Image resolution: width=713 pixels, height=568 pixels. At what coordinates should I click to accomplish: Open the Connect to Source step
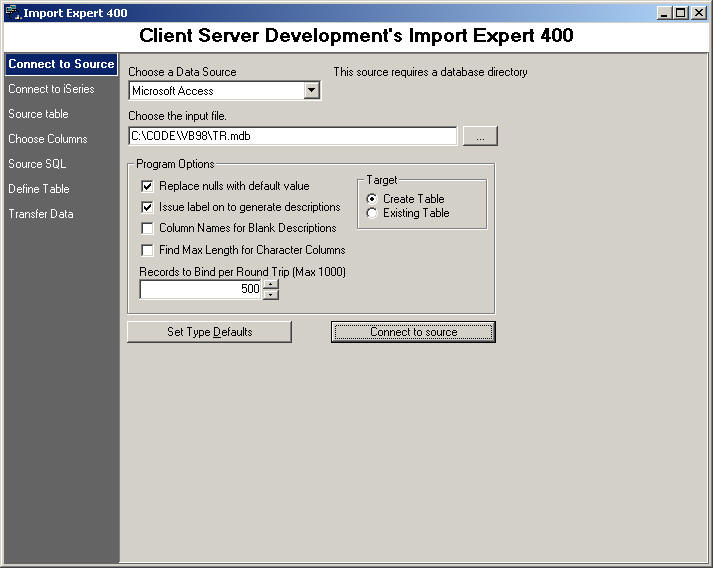click(61, 64)
